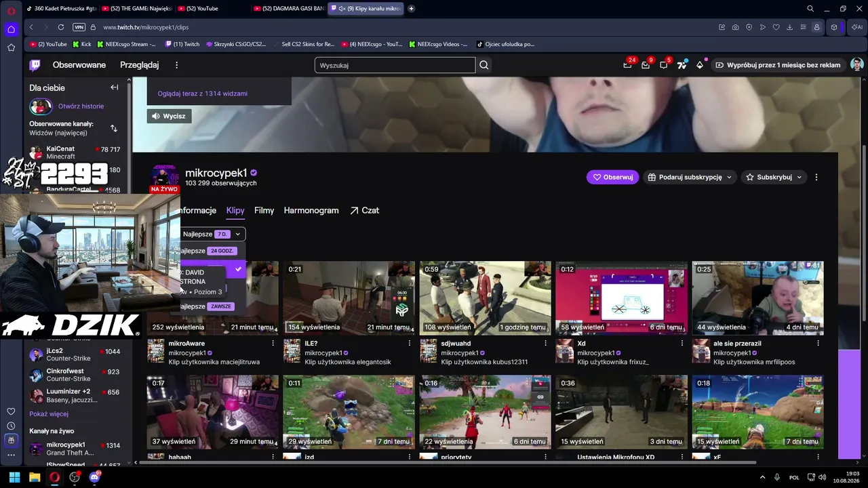Open browser downloads icon
The width and height of the screenshot is (868, 488).
pos(789,27)
